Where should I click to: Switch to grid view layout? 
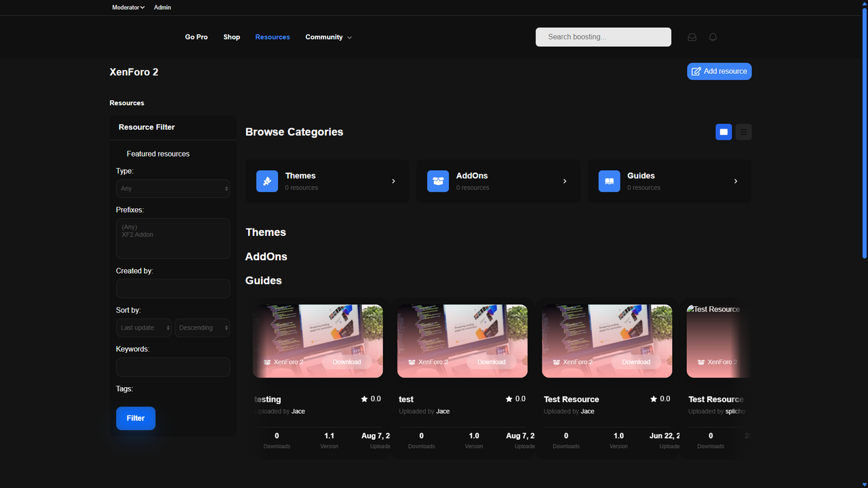[724, 132]
